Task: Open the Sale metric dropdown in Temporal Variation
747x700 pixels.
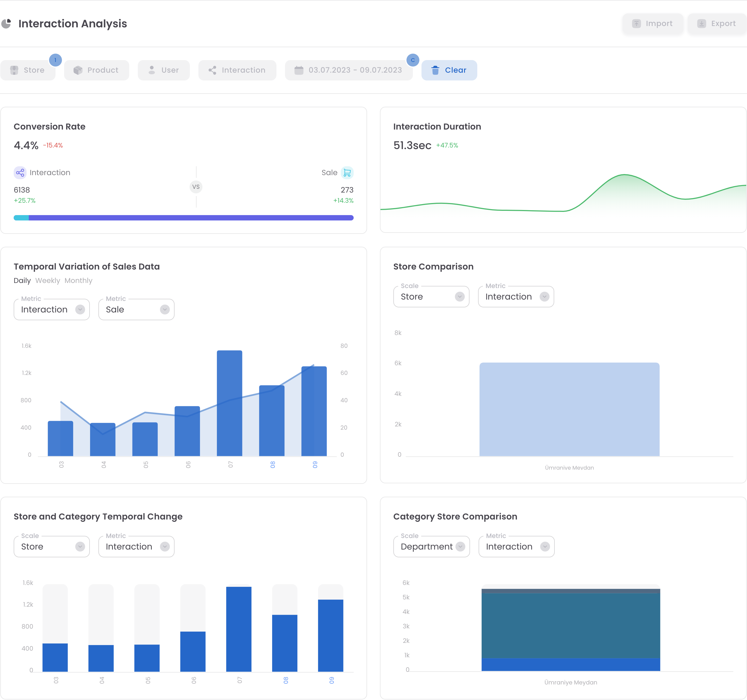Action: pyautogui.click(x=136, y=309)
